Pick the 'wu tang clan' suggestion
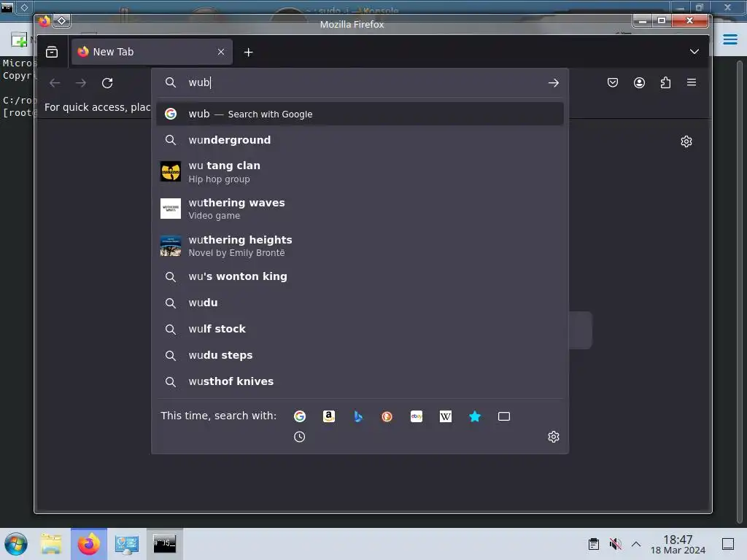This screenshot has width=747, height=560. coord(360,172)
